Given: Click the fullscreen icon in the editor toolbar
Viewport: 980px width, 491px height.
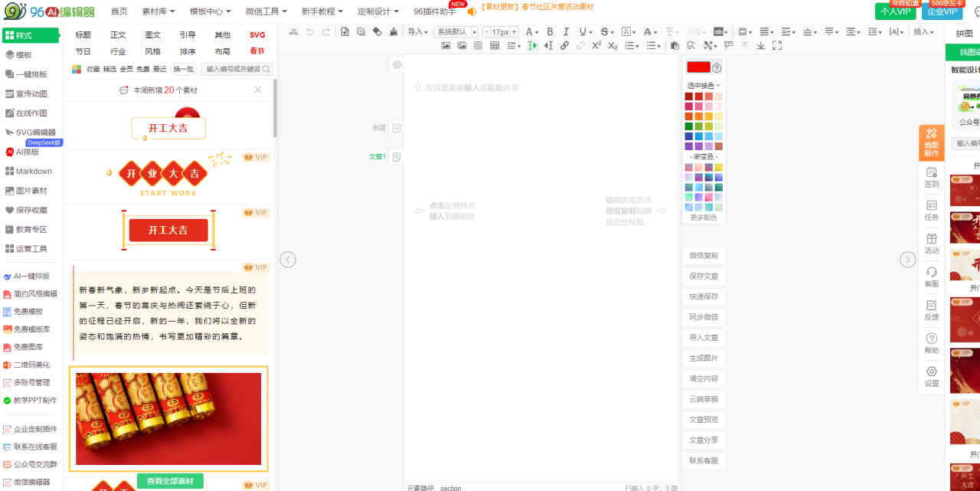Looking at the screenshot, I should pos(777,46).
